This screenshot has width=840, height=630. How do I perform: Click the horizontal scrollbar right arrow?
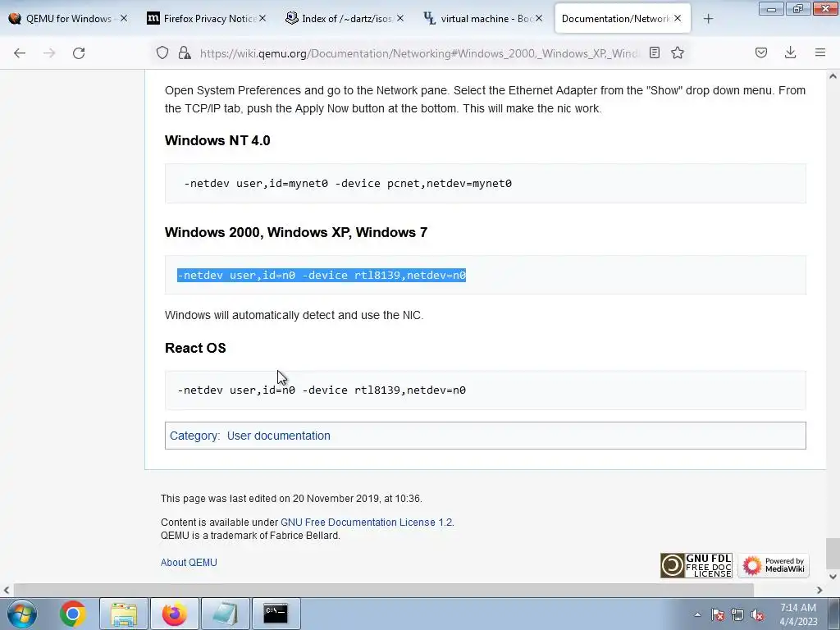pos(819,590)
